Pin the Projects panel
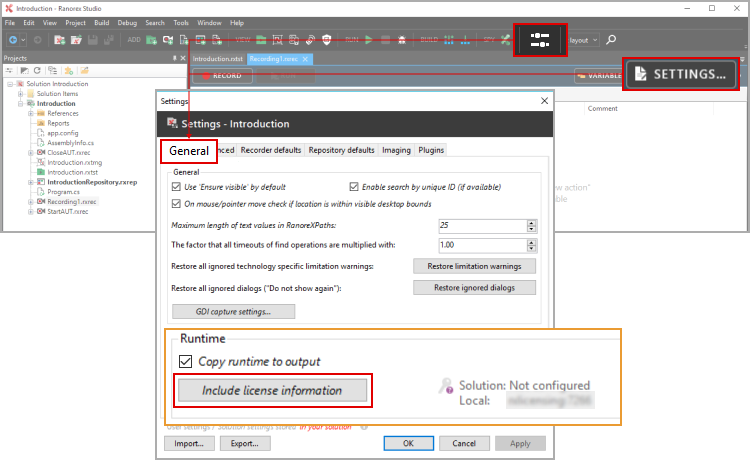 pyautogui.click(x=175, y=58)
